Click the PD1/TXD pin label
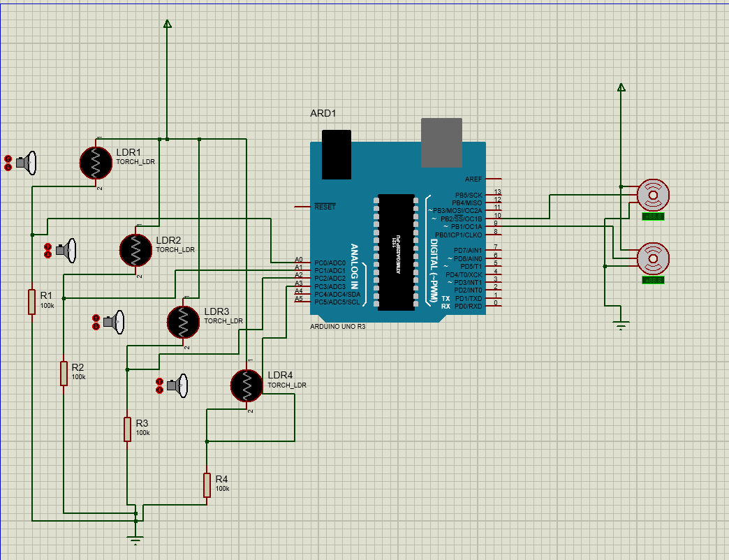This screenshot has width=729, height=560. tap(468, 298)
